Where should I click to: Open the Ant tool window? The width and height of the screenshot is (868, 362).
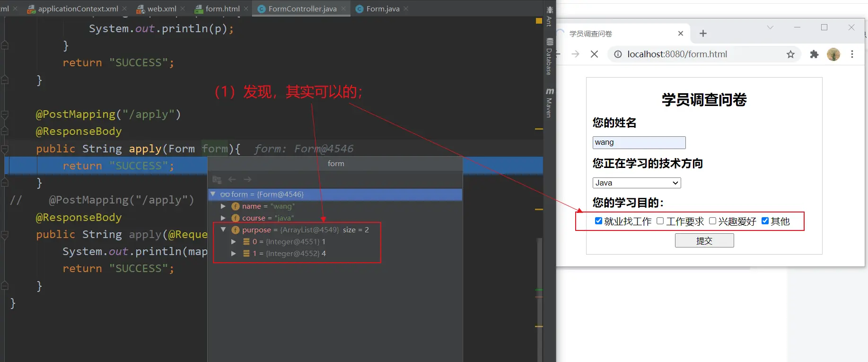(x=549, y=16)
